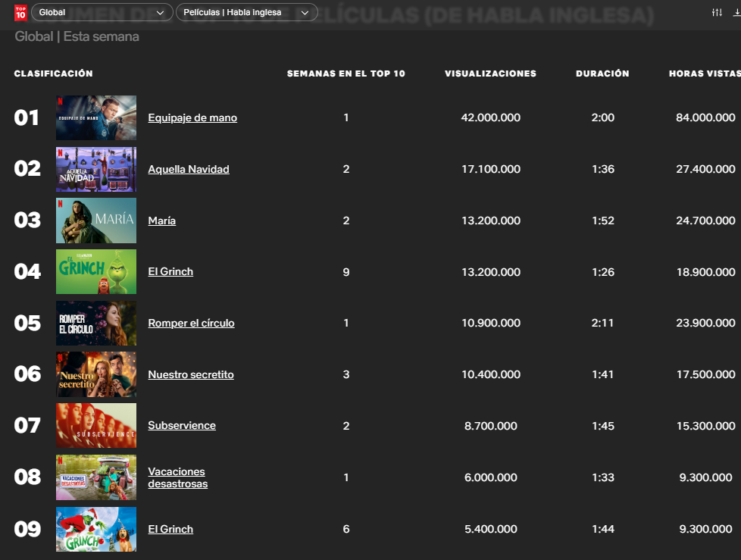The height and width of the screenshot is (560, 741).
Task: Click the 24.700.000 hours viewed value
Action: point(705,221)
